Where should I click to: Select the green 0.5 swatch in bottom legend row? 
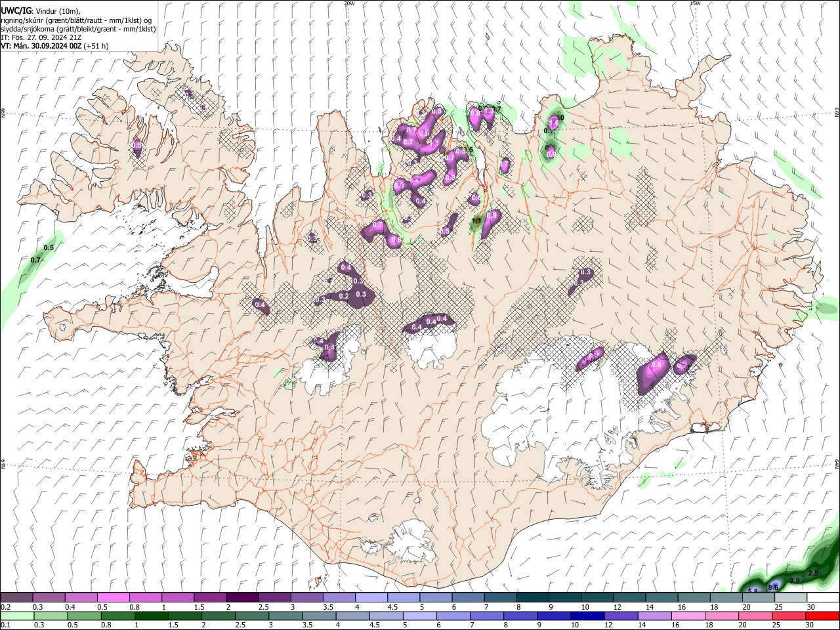[x=85, y=616]
